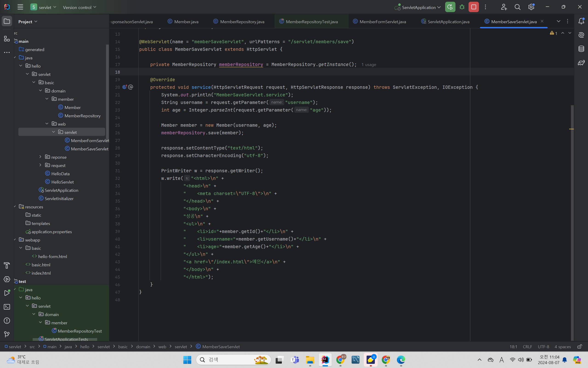Open the Database tool window
The image size is (588, 368).
[581, 49]
